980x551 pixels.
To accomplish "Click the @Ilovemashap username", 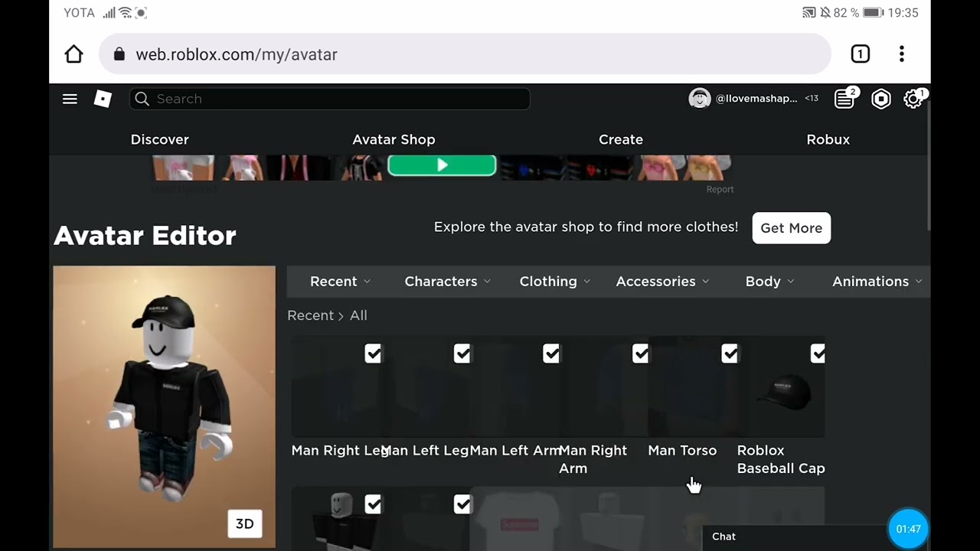I will click(x=756, y=98).
